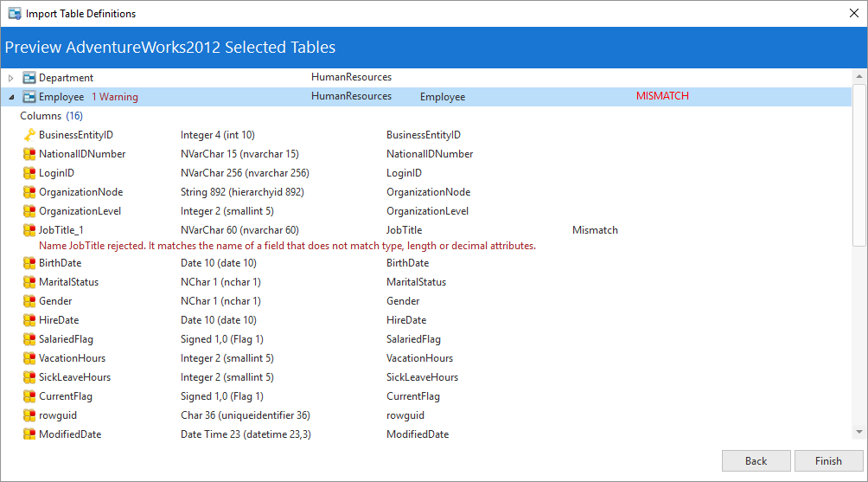Close the Import Table Definitions dialog
The height and width of the screenshot is (482, 868).
click(854, 13)
